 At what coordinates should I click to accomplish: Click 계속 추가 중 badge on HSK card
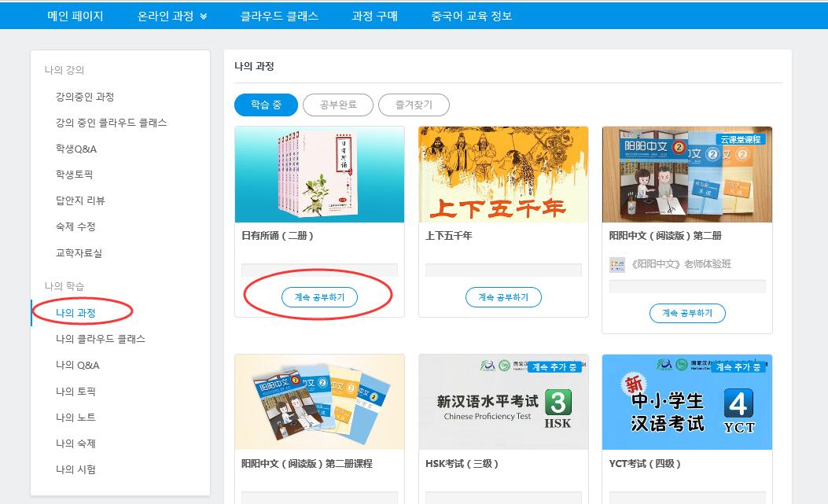[554, 367]
